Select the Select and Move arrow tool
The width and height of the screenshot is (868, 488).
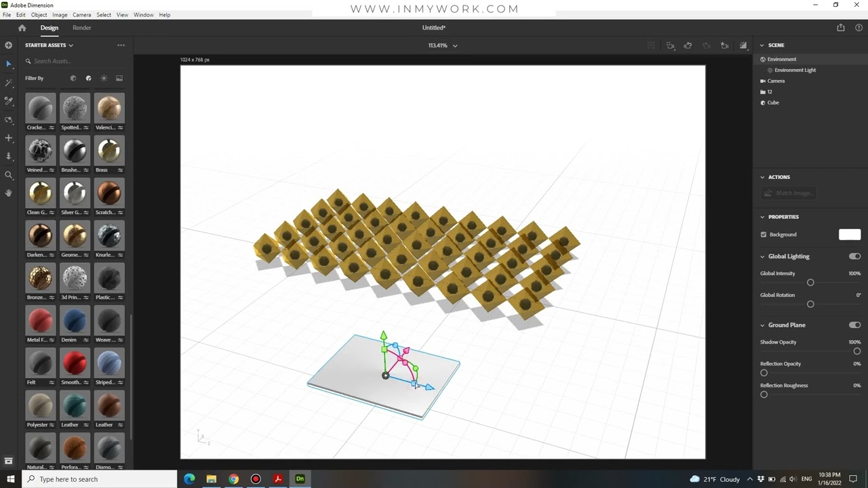[9, 64]
